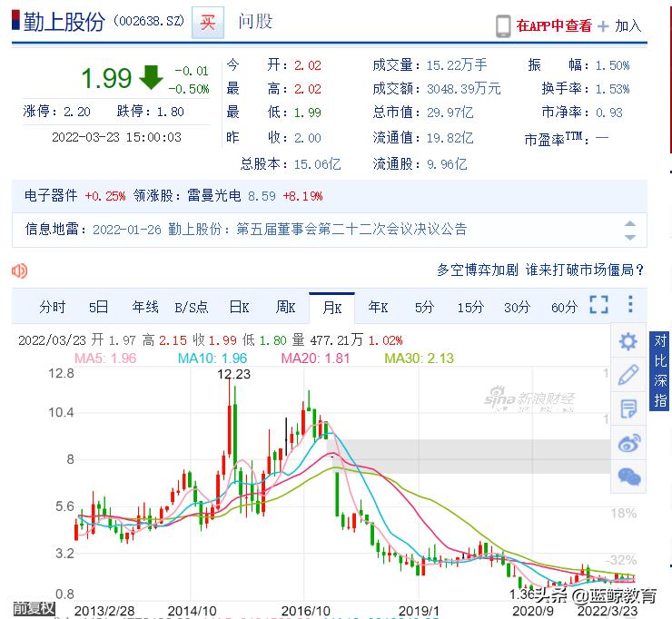Click the orange speaker sound icon

coord(20,270)
